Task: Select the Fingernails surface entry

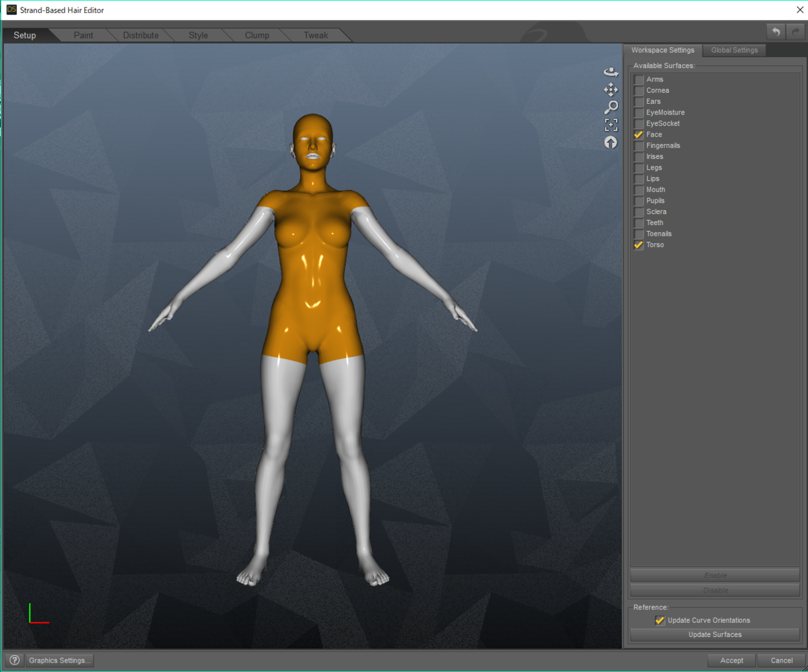Action: point(663,145)
